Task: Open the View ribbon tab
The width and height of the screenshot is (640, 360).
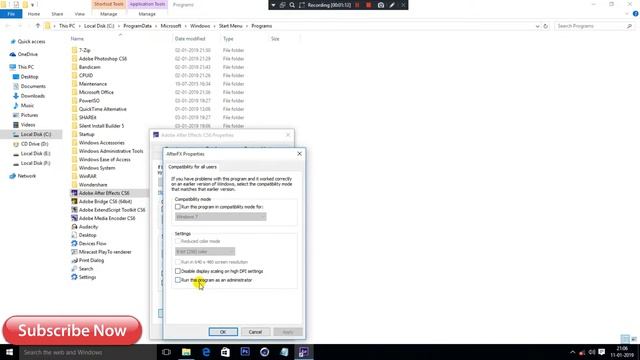Action: coord(80,14)
